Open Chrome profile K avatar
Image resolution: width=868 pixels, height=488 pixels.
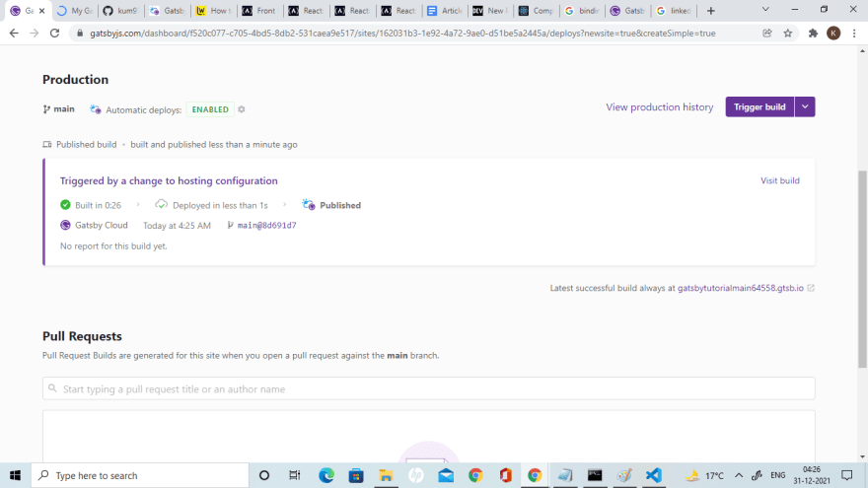coord(833,34)
